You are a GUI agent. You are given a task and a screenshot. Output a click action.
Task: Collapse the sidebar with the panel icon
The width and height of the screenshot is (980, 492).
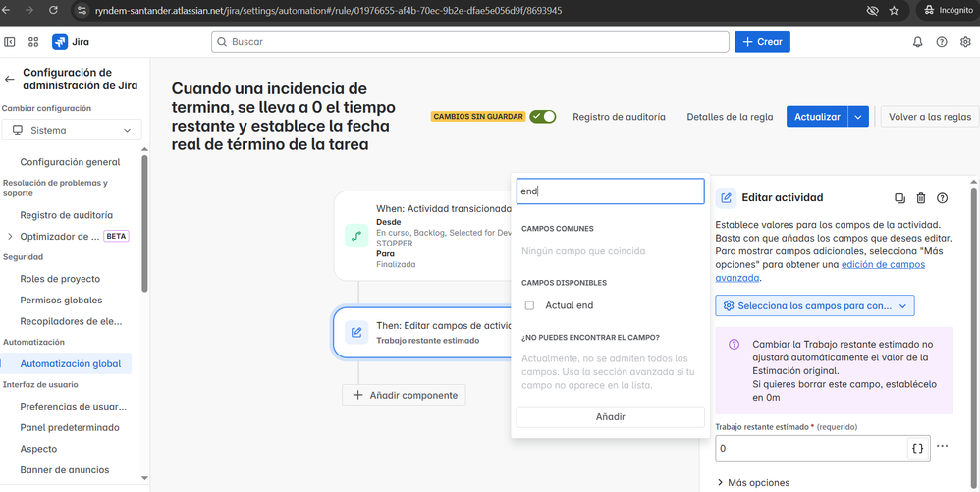(10, 42)
